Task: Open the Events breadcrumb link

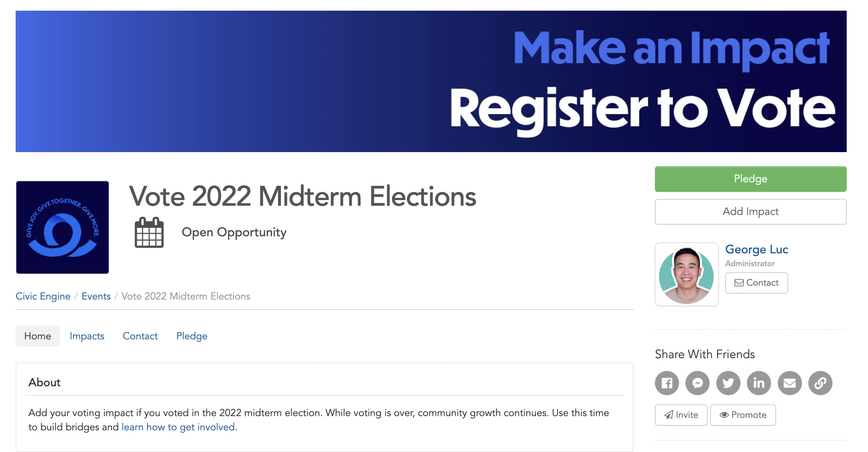Action: 96,296
